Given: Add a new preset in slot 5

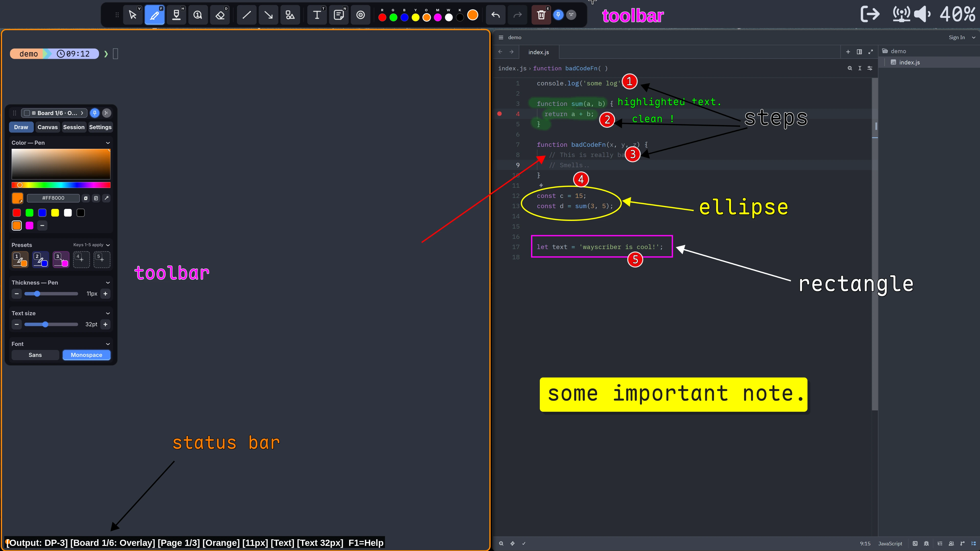Looking at the screenshot, I should tap(102, 260).
